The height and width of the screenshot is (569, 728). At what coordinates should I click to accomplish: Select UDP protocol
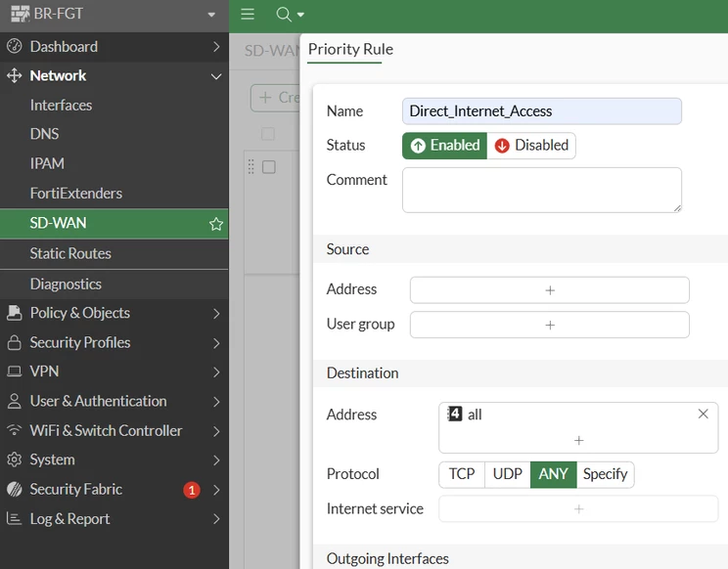coord(508,474)
